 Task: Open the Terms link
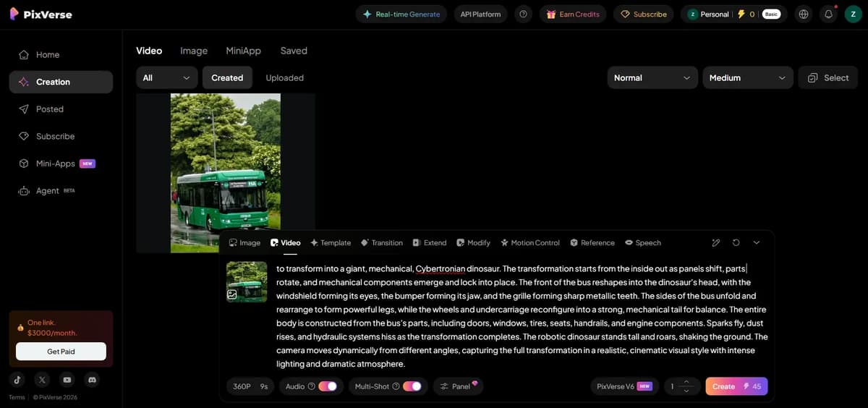(x=17, y=397)
